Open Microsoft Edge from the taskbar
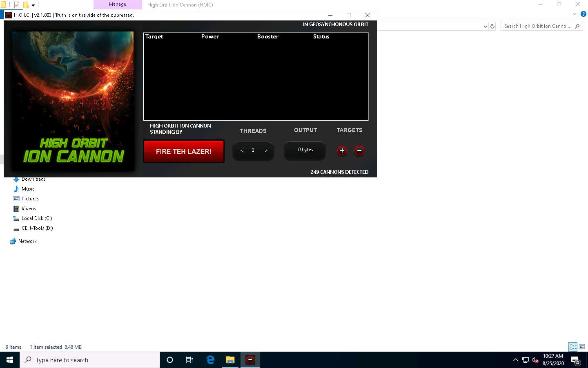588x368 pixels. pyautogui.click(x=210, y=360)
